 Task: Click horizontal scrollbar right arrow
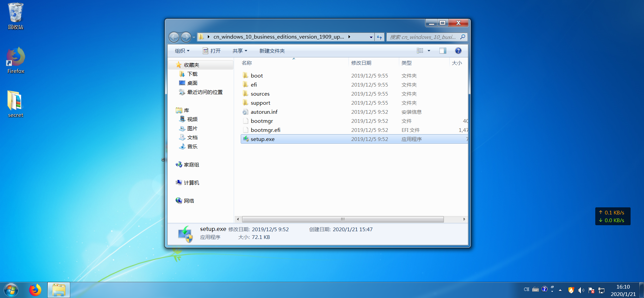pos(464,219)
